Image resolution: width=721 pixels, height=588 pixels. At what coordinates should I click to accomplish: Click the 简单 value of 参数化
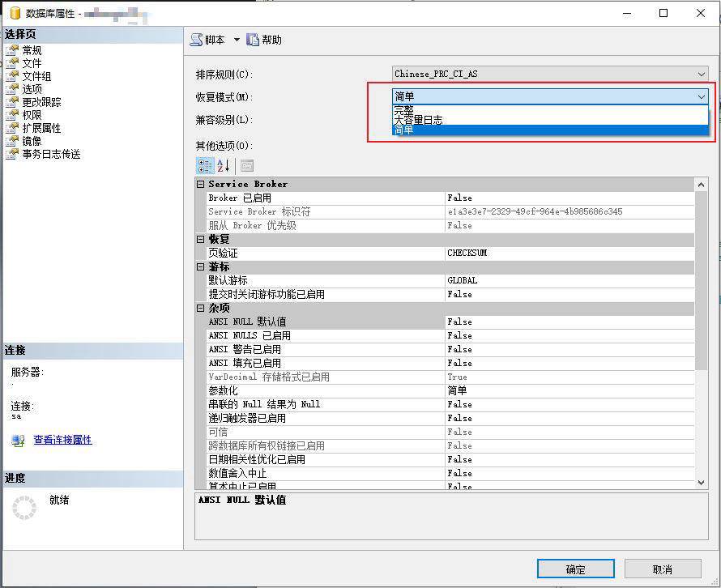tap(570, 391)
